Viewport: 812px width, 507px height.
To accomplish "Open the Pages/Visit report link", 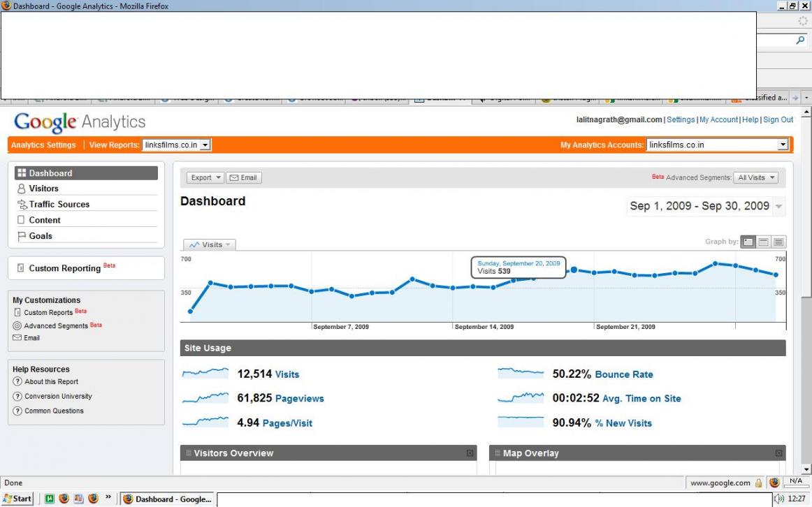I will point(287,423).
